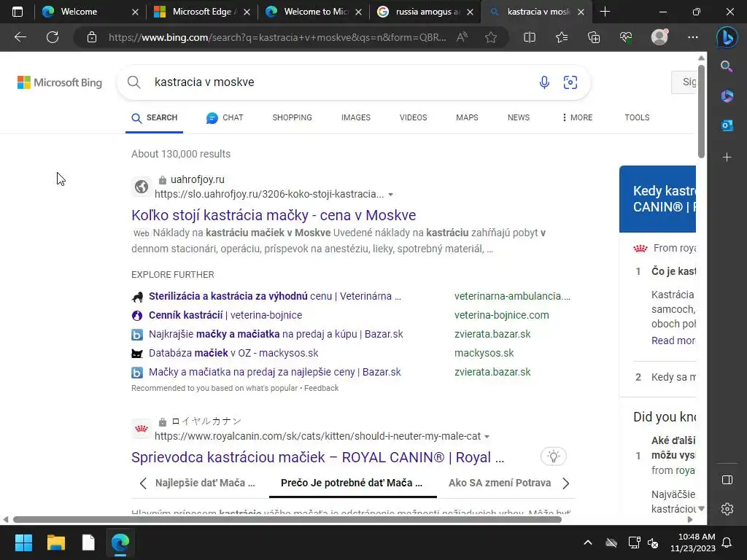Screen dimensions: 747x560
Task: Toggle the sidebar panel layout icon
Action: [x=727, y=480]
